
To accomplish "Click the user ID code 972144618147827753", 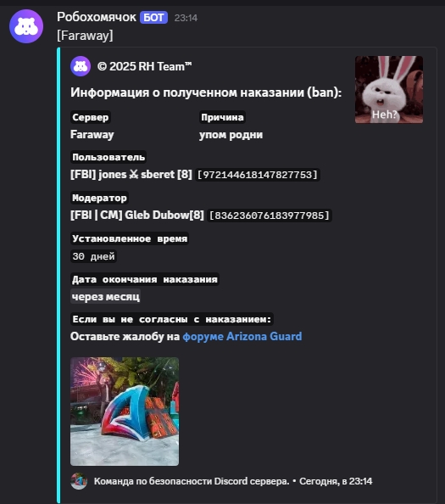I will tap(258, 175).
